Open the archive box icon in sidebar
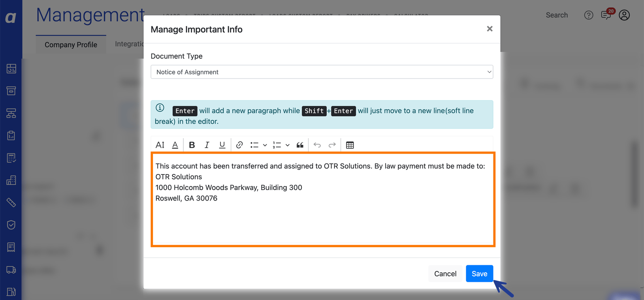 pos(11,91)
